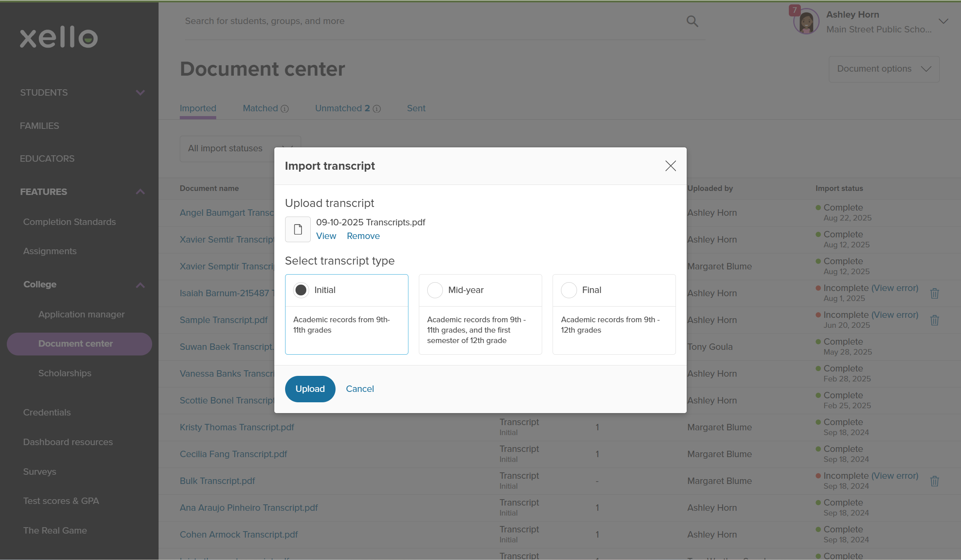The height and width of the screenshot is (560, 961).
Task: Select the Initial transcript type
Action: tap(301, 290)
